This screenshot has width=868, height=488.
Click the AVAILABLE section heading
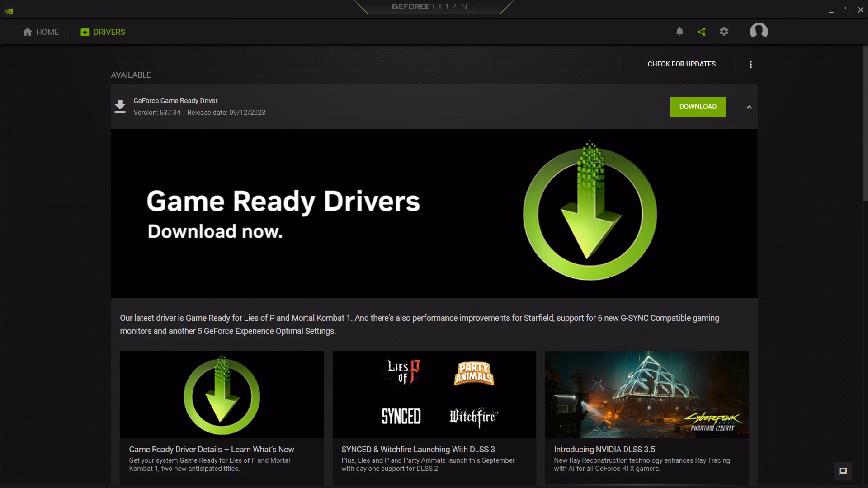[x=131, y=75]
